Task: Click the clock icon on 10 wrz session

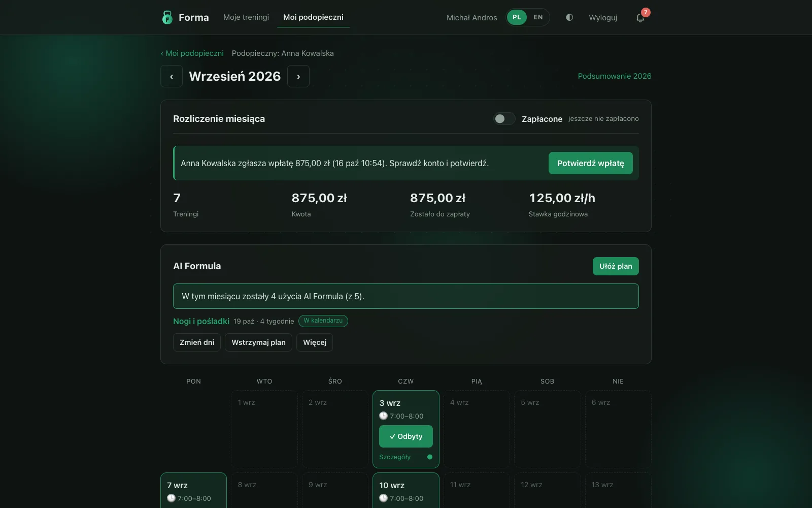Action: pyautogui.click(x=384, y=498)
